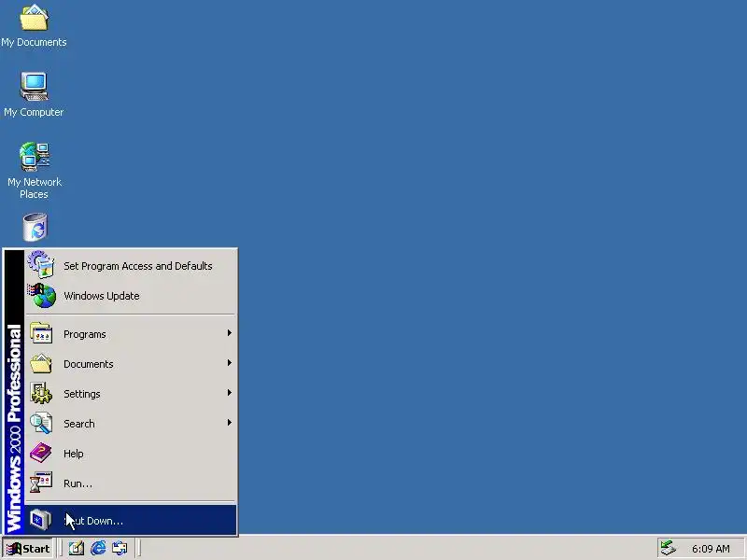This screenshot has height=560, width=747.
Task: Open the Programs menu item
Action: [x=131, y=334]
